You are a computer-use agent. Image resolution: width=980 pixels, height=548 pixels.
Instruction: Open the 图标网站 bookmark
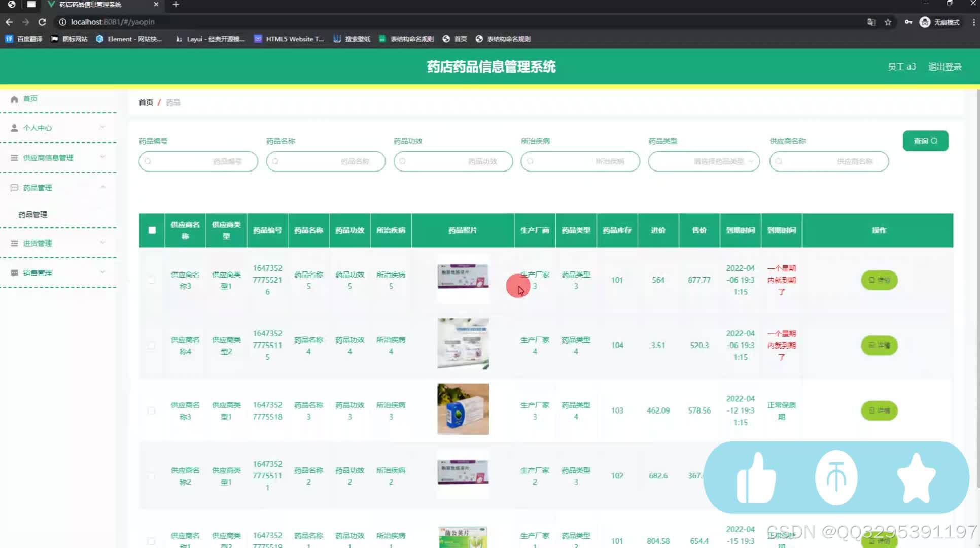click(69, 39)
